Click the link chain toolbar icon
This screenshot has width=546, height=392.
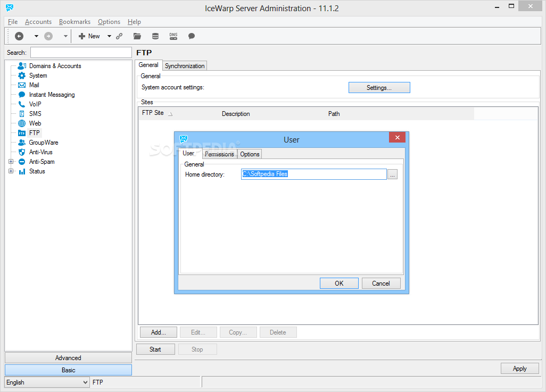[x=119, y=36]
